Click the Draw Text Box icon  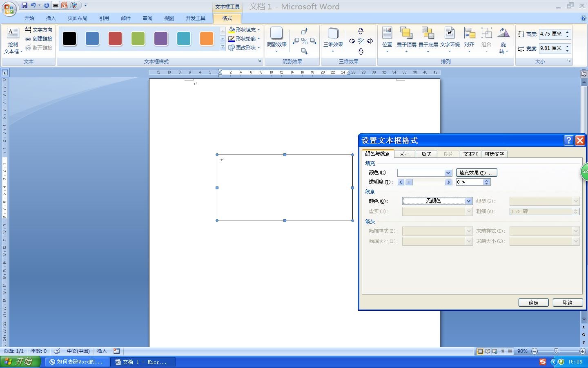pyautogui.click(x=13, y=34)
